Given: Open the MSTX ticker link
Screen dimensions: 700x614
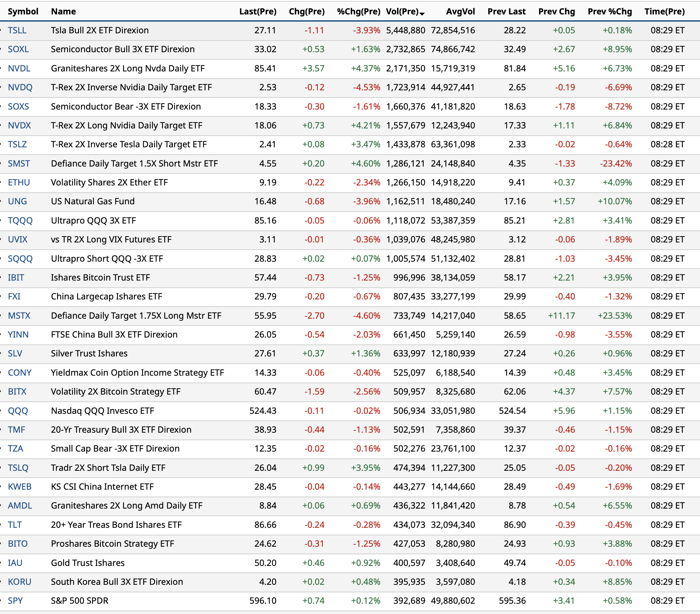Looking at the screenshot, I should point(19,316).
